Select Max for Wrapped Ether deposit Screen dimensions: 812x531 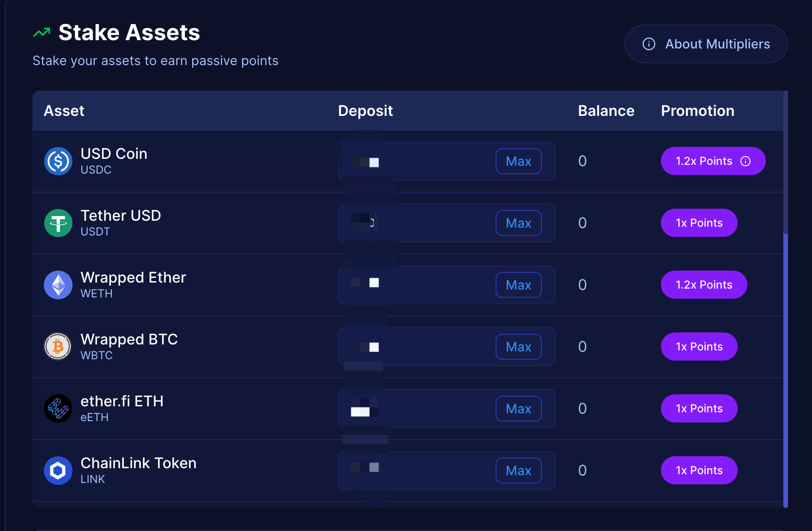coord(519,285)
